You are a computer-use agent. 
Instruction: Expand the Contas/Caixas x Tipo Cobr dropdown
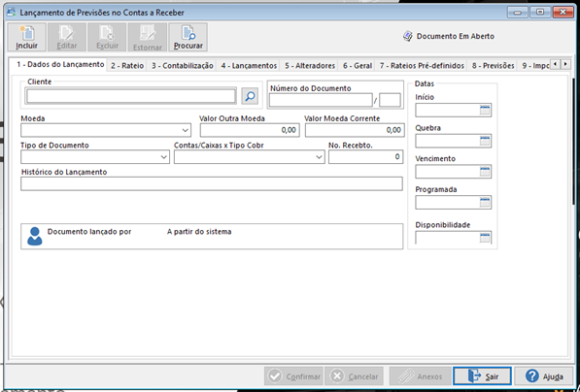pos(320,157)
